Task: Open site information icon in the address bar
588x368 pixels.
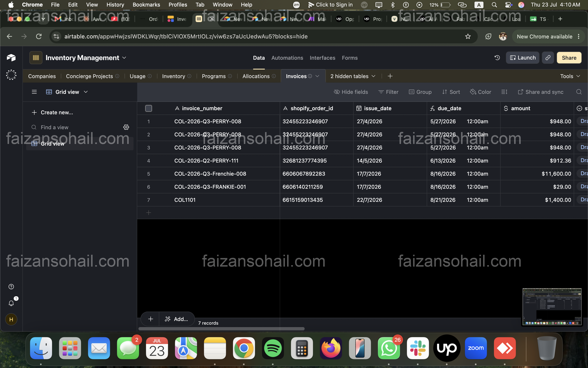Action: coord(56,37)
